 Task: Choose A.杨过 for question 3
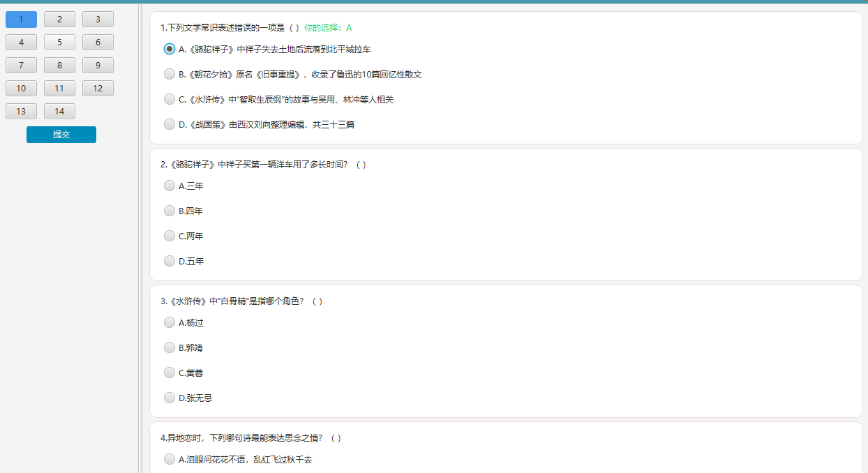(x=170, y=322)
